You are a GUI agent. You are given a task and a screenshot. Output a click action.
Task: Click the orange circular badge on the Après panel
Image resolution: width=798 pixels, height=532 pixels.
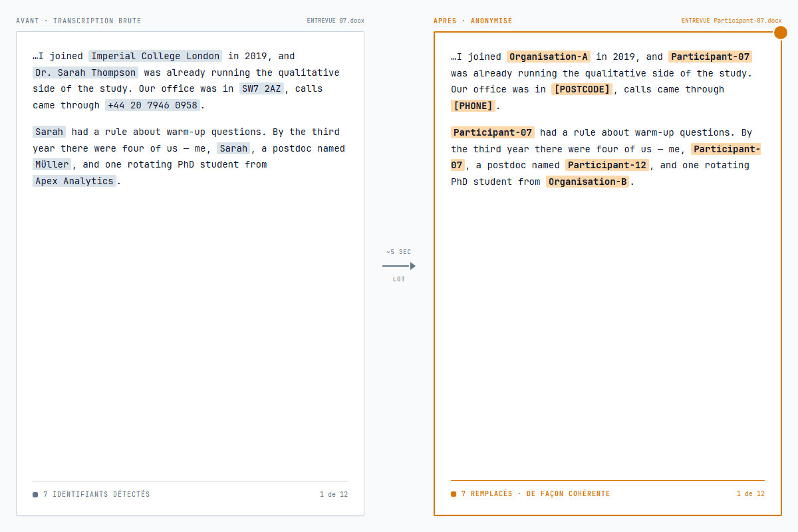[780, 32]
